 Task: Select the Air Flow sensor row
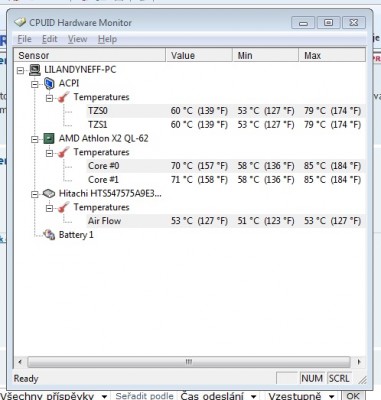(226, 221)
